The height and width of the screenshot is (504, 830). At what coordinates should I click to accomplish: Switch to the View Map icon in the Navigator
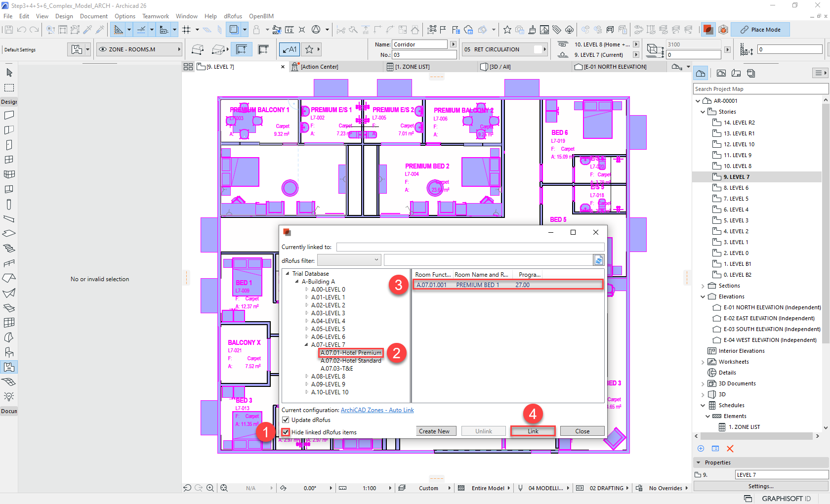[721, 73]
